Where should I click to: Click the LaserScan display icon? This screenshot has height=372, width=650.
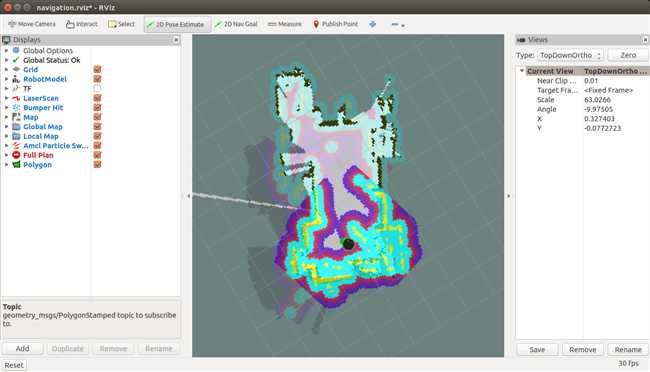pyautogui.click(x=16, y=98)
